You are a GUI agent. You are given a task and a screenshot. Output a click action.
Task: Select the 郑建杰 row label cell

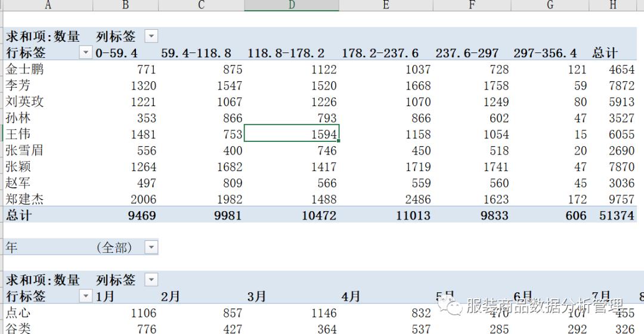click(x=24, y=199)
